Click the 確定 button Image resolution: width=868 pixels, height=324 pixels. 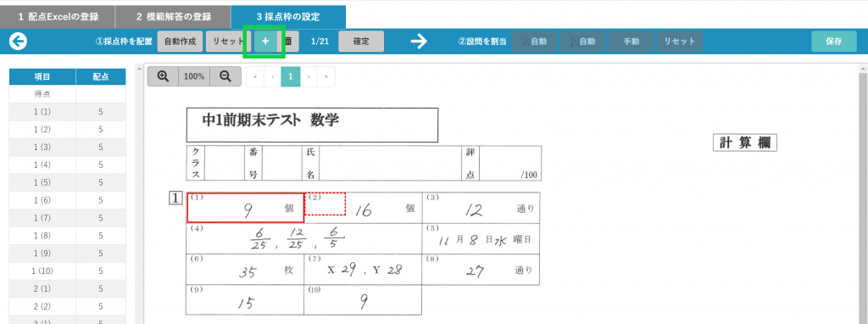361,42
